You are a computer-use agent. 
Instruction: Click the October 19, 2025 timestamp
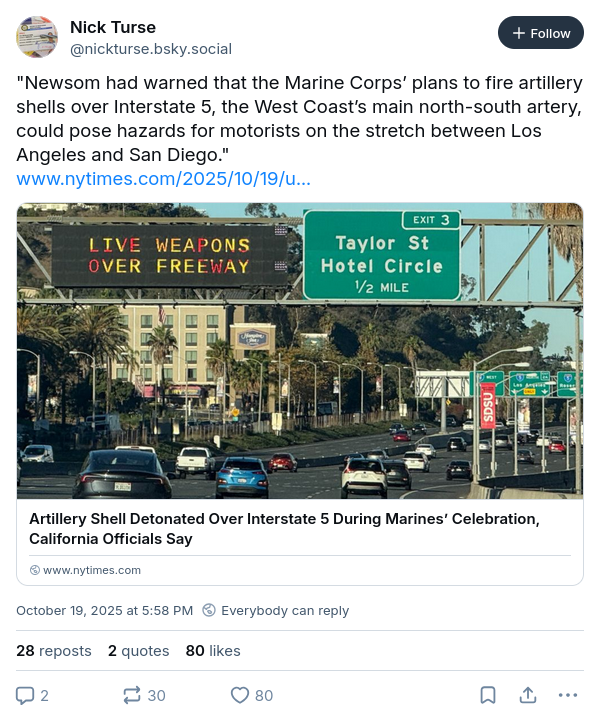click(x=105, y=610)
